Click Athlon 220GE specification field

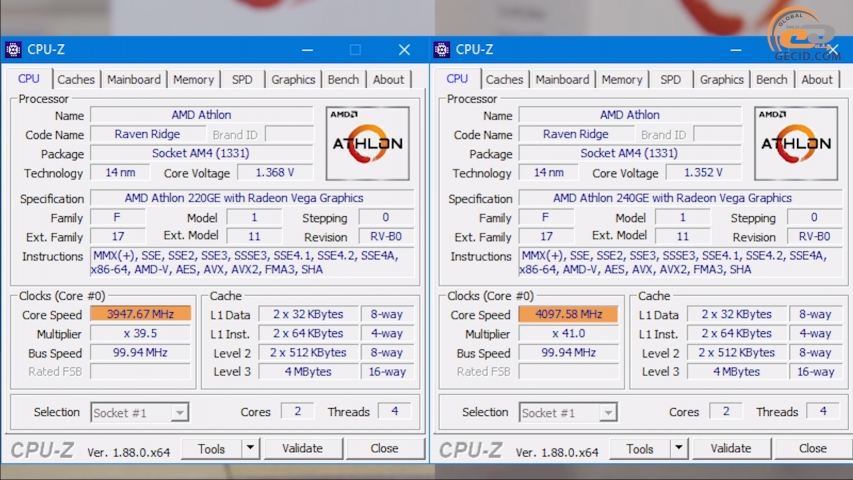coord(252,198)
